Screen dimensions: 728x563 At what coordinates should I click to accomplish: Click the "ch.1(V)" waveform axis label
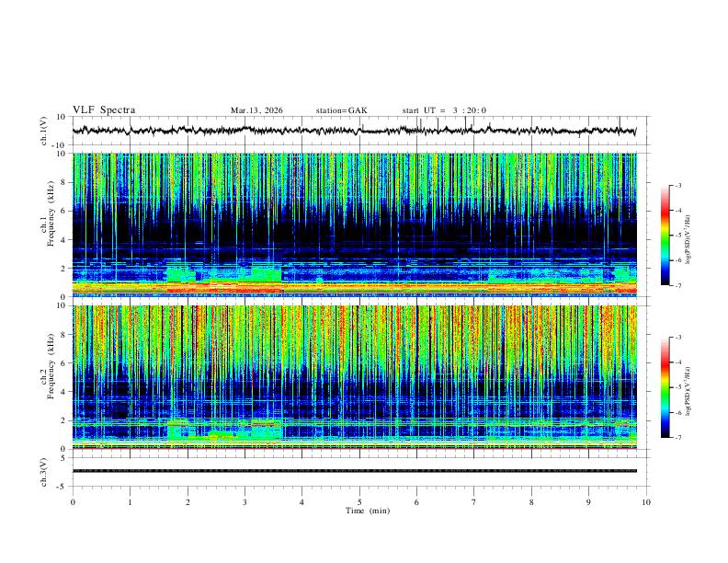(x=44, y=131)
